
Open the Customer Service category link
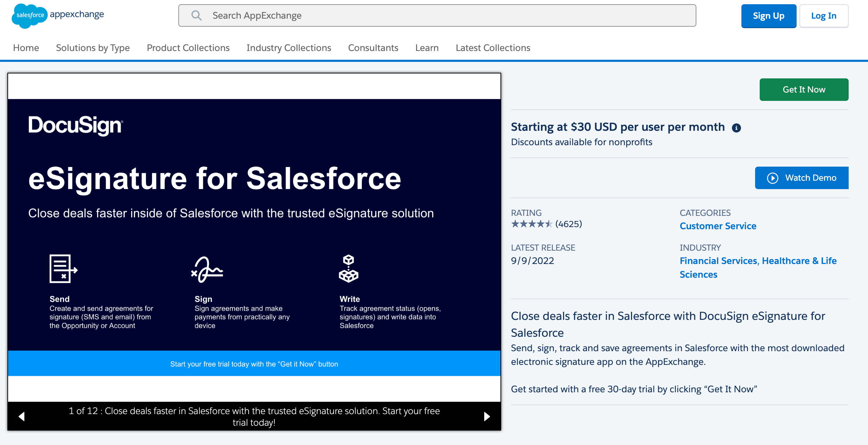(718, 226)
